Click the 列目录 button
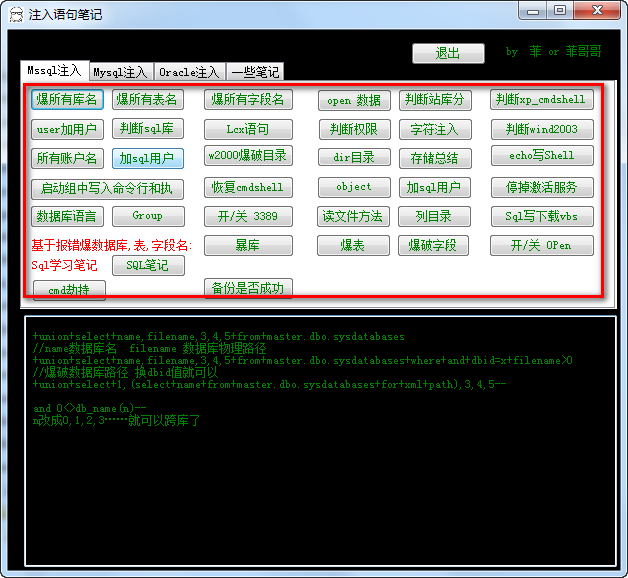The image size is (628, 578). 434,217
